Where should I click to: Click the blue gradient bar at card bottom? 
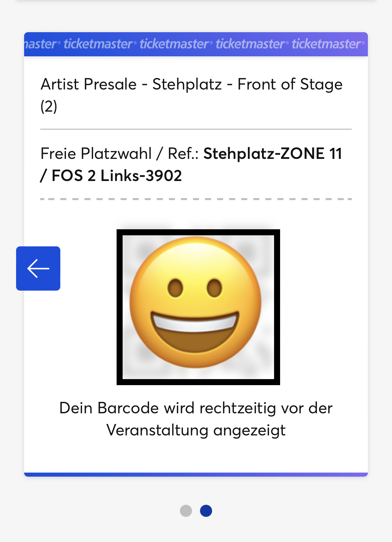point(196,474)
